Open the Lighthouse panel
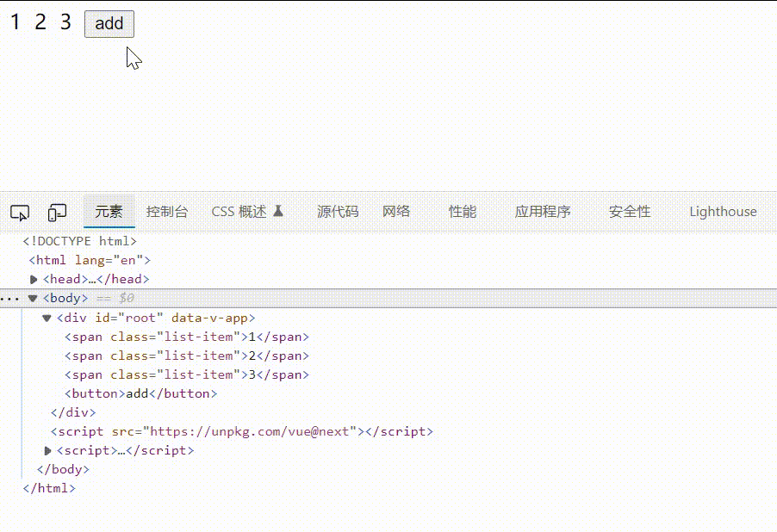The image size is (777, 532). [723, 211]
